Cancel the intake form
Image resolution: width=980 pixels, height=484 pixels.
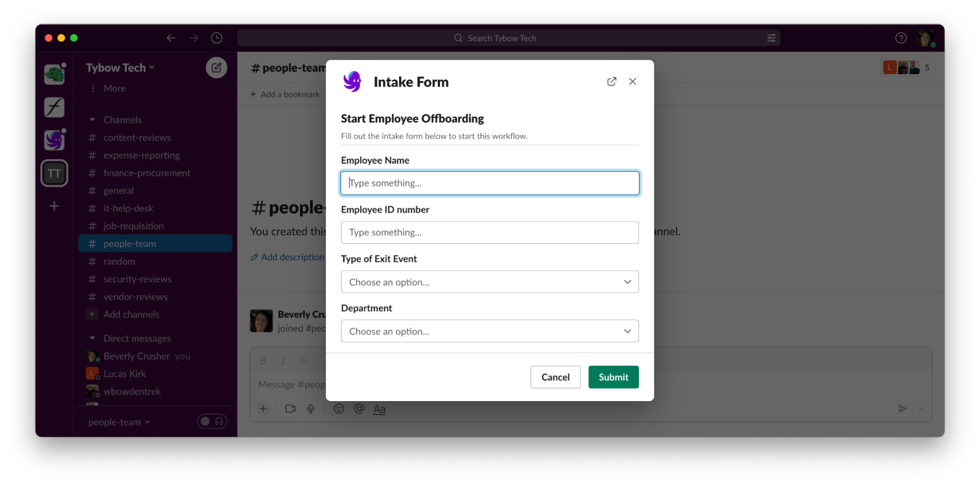[x=555, y=377]
